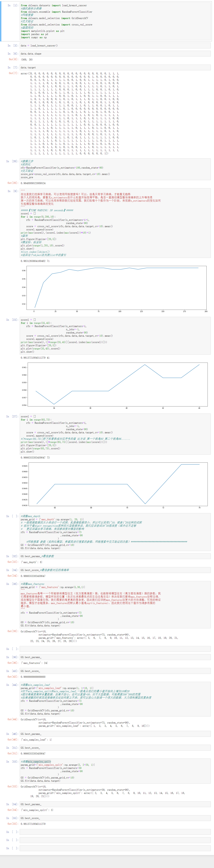This screenshot has width=214, height=868.
Task: Select the GS.best_params_ cell In [46]
Action: point(115,734)
